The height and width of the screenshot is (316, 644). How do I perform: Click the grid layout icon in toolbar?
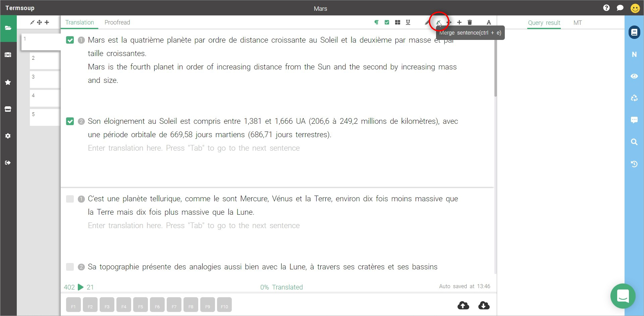click(398, 22)
